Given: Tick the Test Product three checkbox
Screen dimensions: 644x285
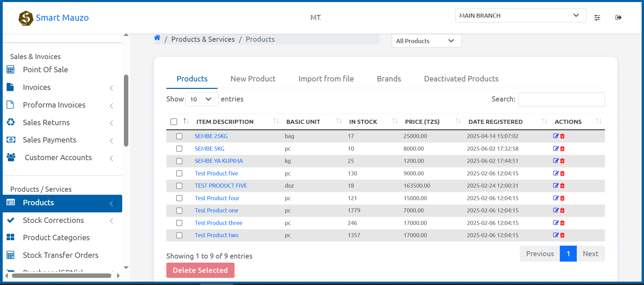Looking at the screenshot, I should pos(179,223).
